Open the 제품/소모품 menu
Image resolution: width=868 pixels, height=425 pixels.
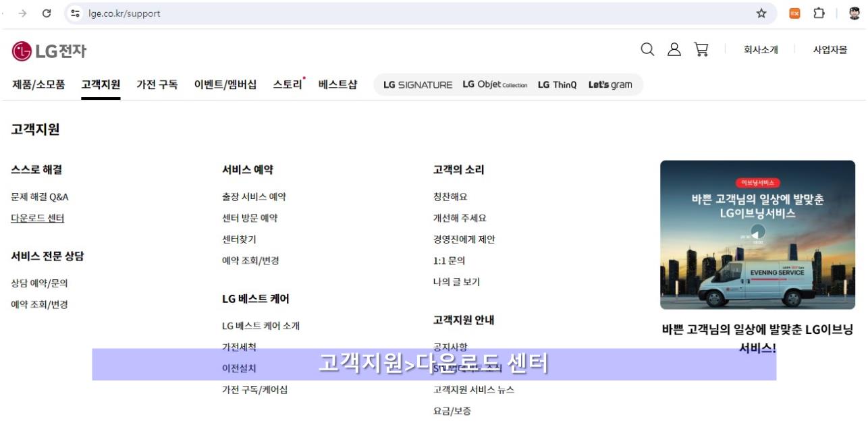[38, 84]
